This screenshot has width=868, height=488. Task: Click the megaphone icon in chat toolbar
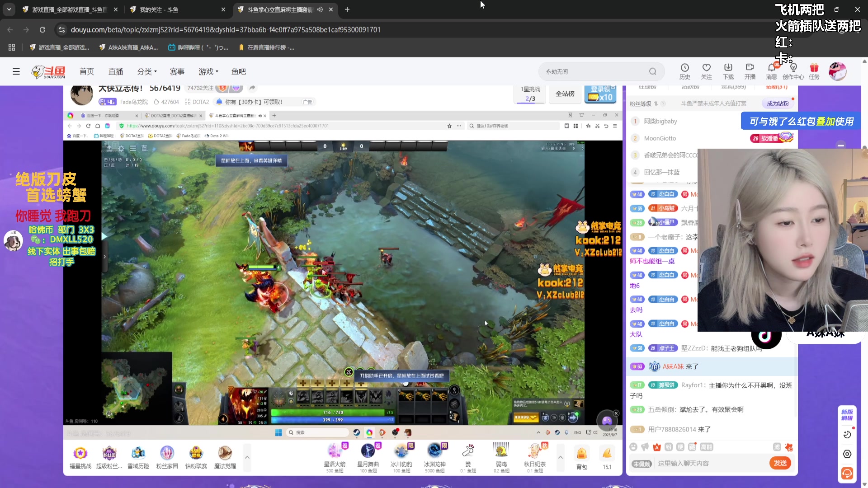tap(645, 447)
